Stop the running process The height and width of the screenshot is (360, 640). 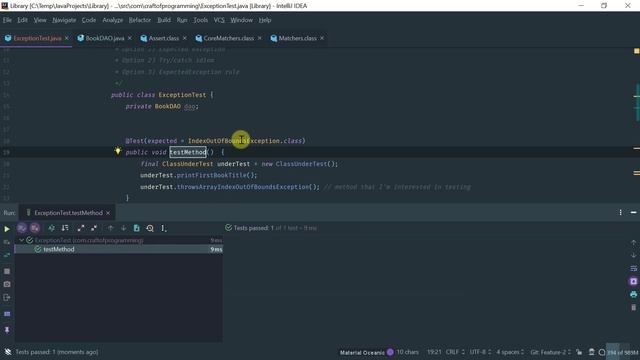tap(7, 271)
